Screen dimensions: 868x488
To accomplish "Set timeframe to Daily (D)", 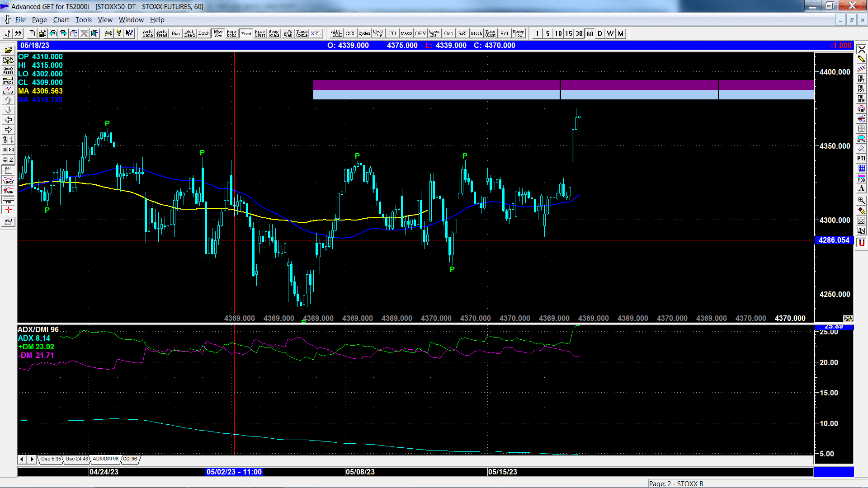I will (x=600, y=33).
